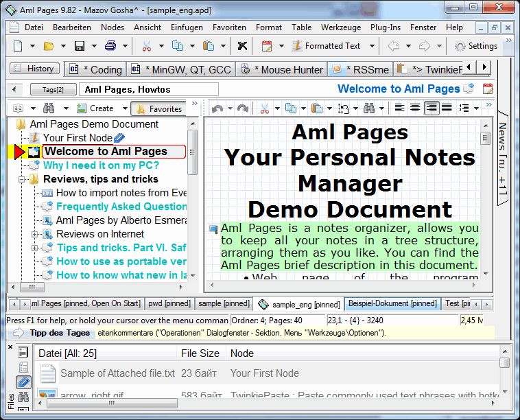Viewport: 520px width, 420px height.
Task: Click the node icon right of the Welcome to Aml Pages title
Action: pos(469,89)
